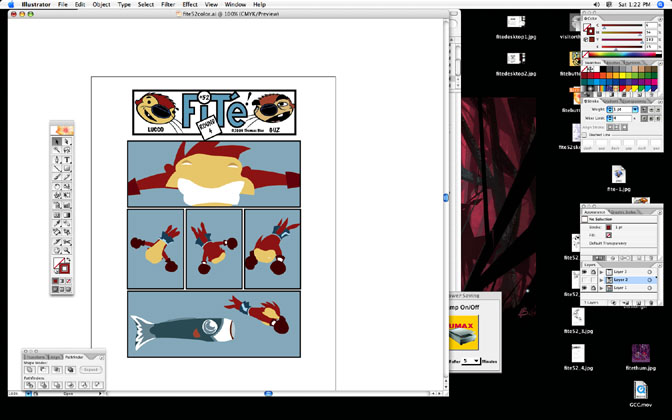Viewport: 672px width, 420px height.
Task: Select the Mesh tool
Action: [56, 215]
